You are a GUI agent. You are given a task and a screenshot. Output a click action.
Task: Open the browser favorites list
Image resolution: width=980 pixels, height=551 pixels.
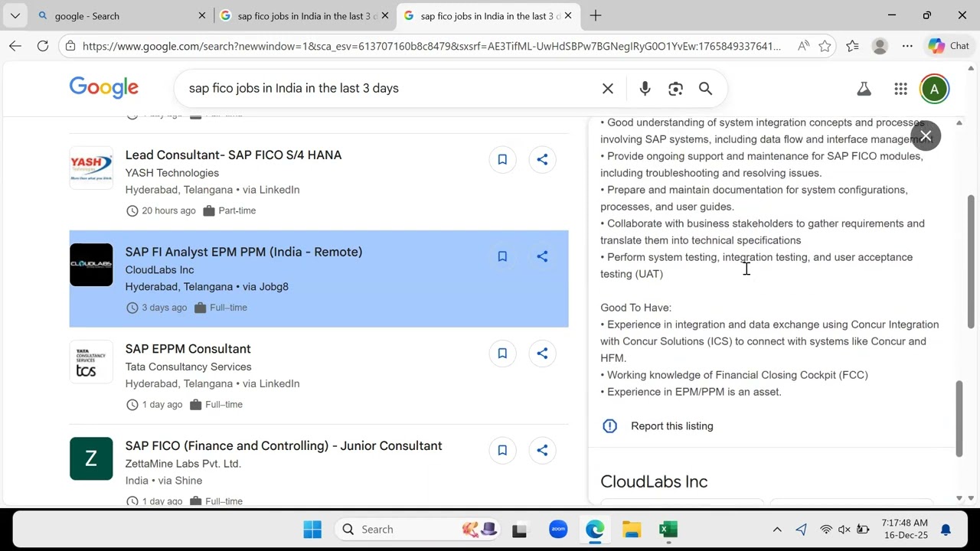tap(852, 46)
